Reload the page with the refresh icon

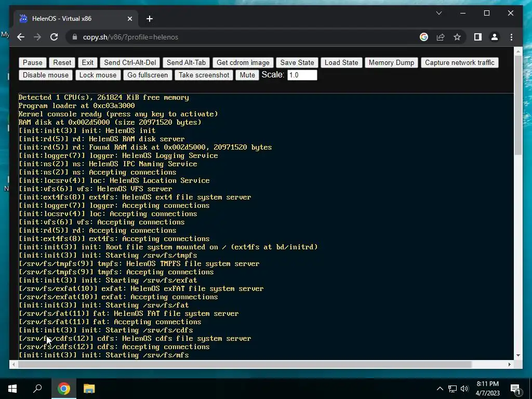pyautogui.click(x=54, y=37)
